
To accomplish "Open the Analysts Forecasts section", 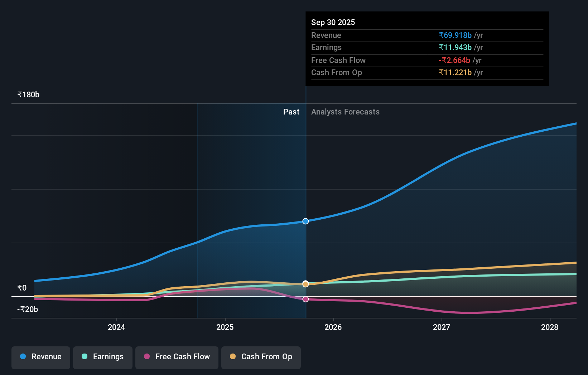I will tap(345, 112).
